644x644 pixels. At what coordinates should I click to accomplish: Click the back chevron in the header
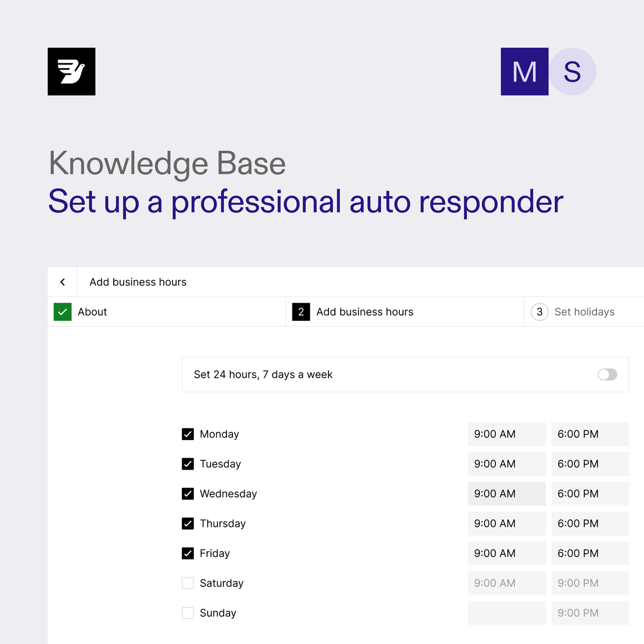(62, 282)
